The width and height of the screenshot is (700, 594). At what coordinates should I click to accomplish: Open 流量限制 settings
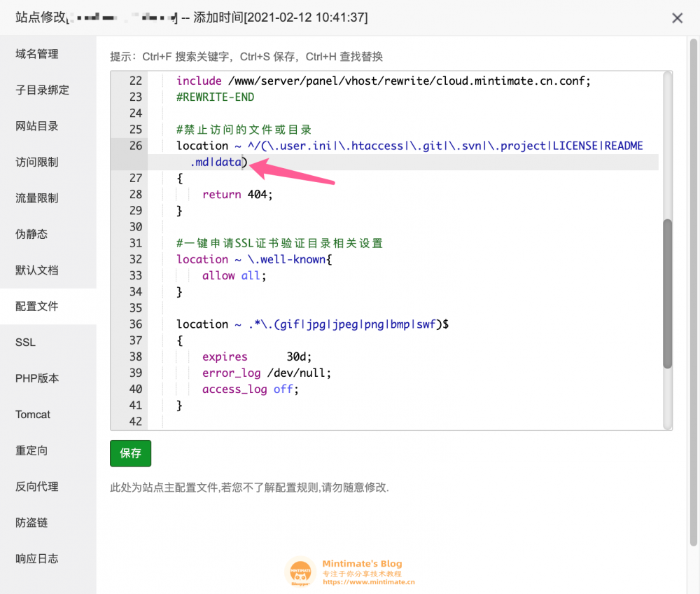pyautogui.click(x=37, y=198)
